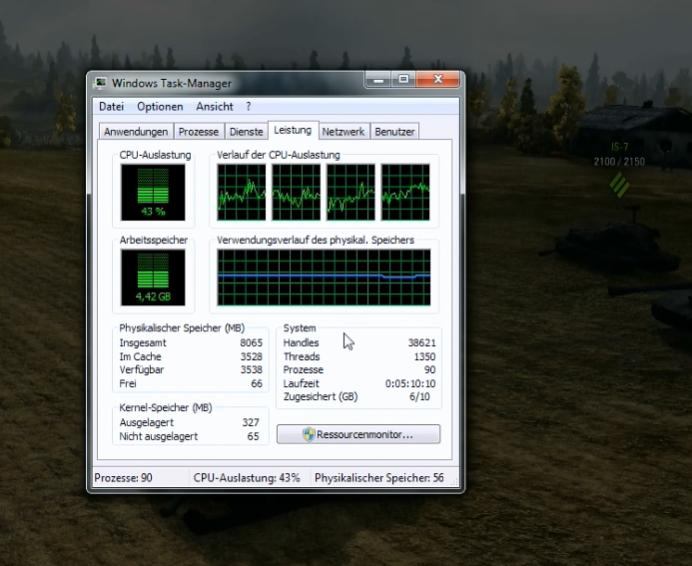
Task: Click the 'Verlauf der CPU-Auslastung' label
Action: point(278,155)
